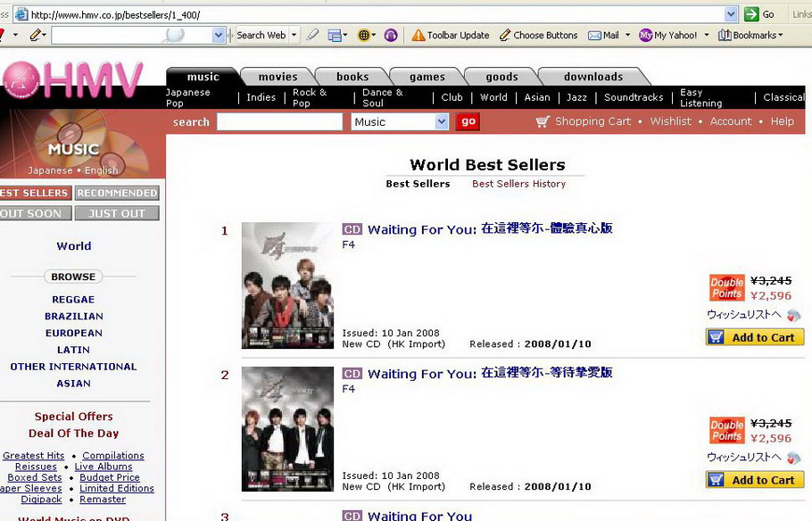Click Double Points badge for rank 2
Viewport: 812px width, 521px height.
[x=727, y=430]
